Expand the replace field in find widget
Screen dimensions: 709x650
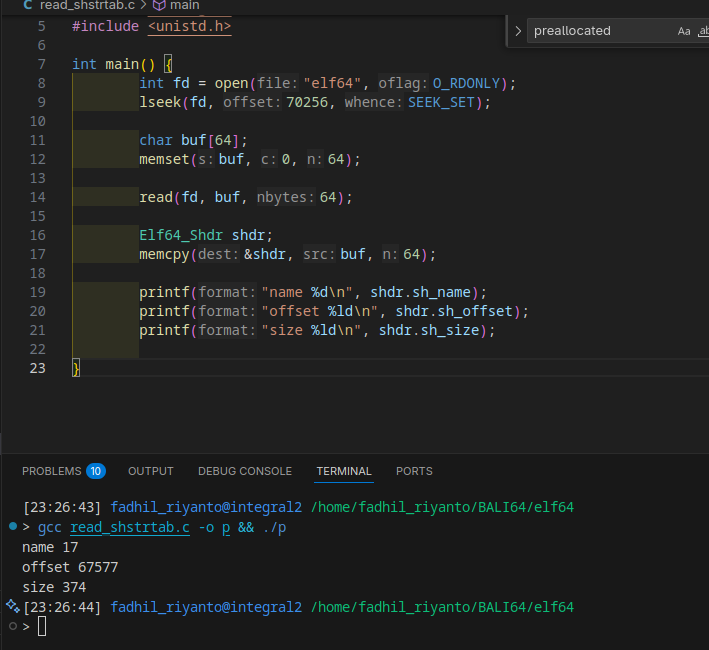pos(517,31)
